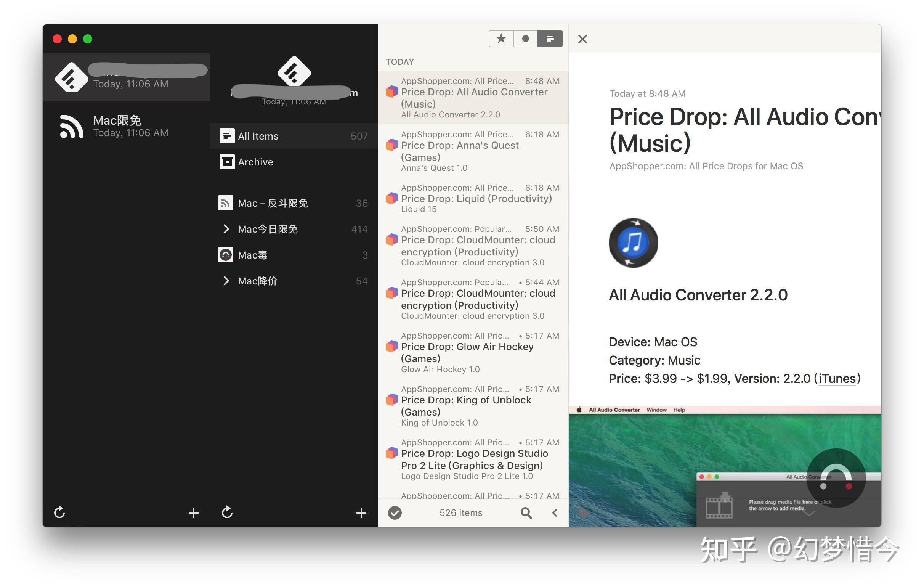Click the All Audio Converter screenshot image
The height and width of the screenshot is (588, 924).
pyautogui.click(x=725, y=466)
